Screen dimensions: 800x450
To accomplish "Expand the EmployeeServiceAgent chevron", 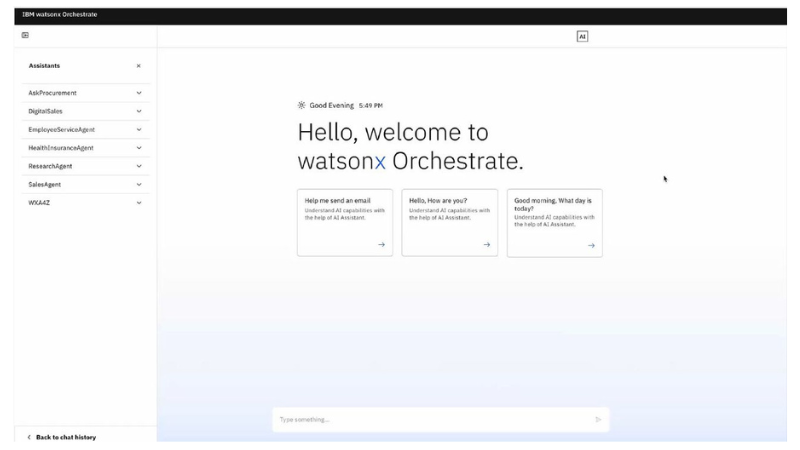I will tap(139, 130).
